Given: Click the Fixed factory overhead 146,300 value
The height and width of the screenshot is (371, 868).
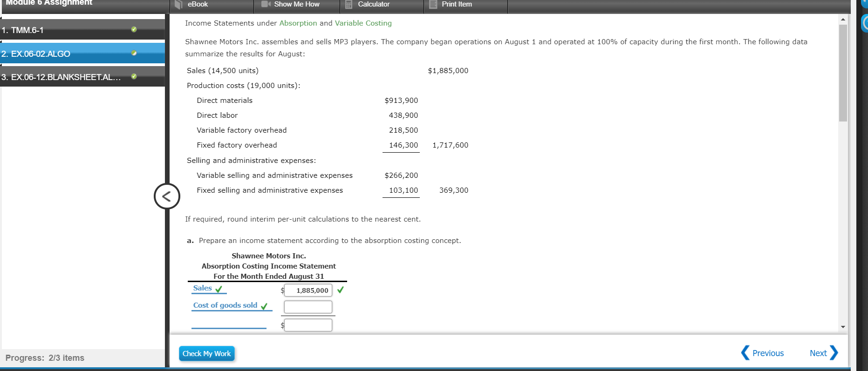Looking at the screenshot, I should 403,145.
